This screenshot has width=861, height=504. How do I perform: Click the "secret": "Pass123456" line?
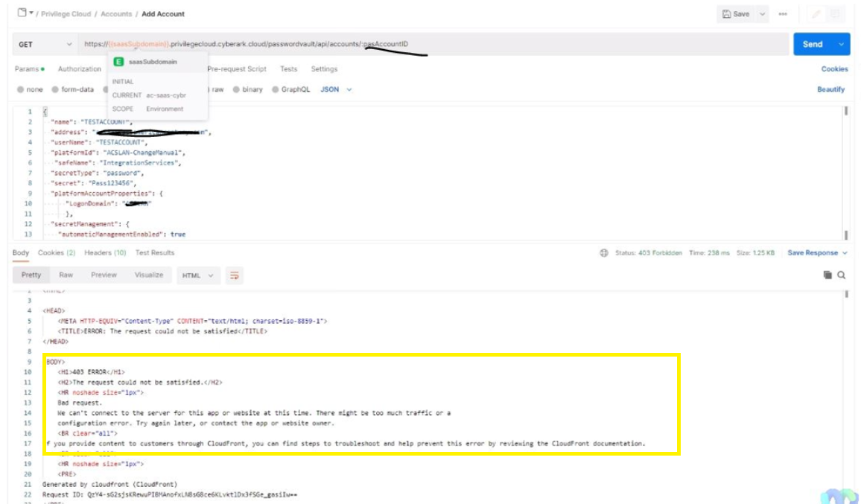tap(93, 183)
